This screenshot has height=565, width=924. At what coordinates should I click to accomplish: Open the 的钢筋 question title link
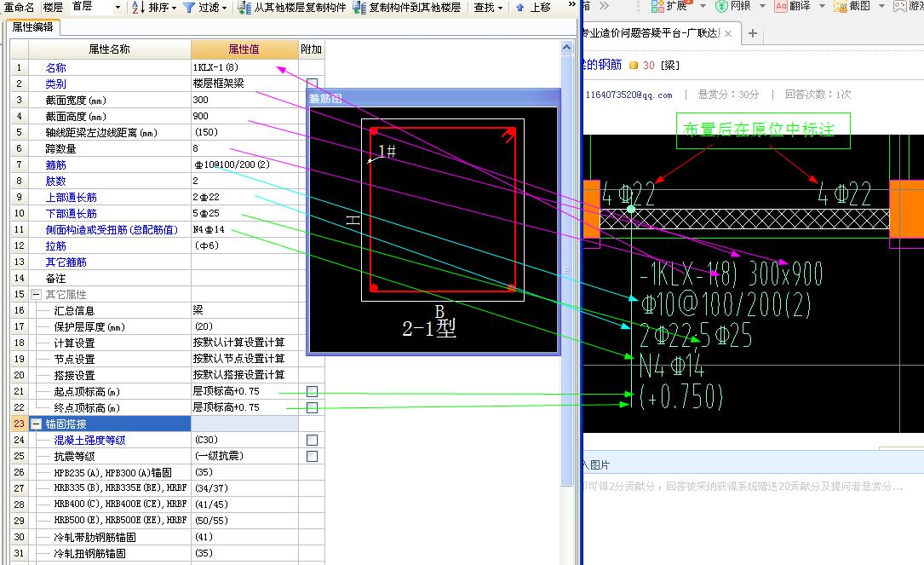pos(601,65)
